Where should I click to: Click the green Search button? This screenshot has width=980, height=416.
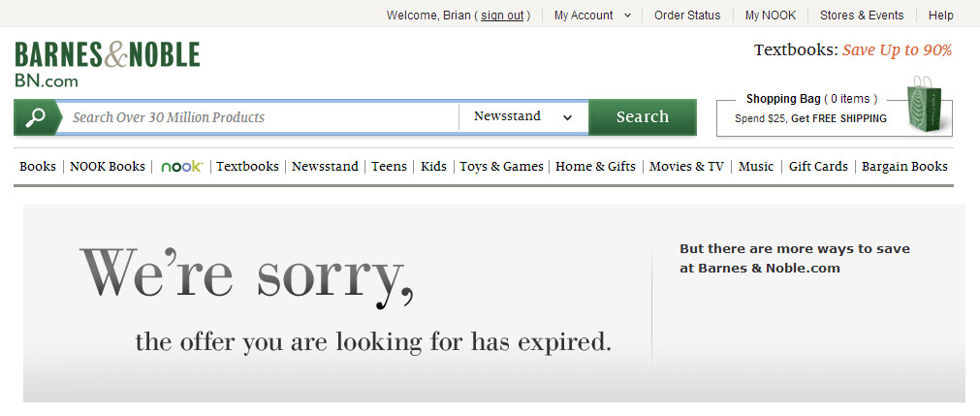click(x=643, y=117)
